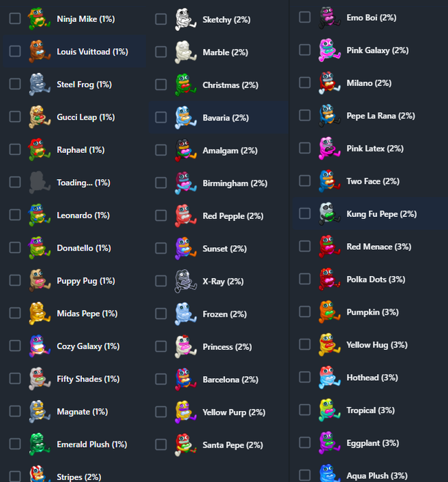The width and height of the screenshot is (448, 482).
Task: Click the grayed-out Toading frog icon
Action: pyautogui.click(x=39, y=182)
